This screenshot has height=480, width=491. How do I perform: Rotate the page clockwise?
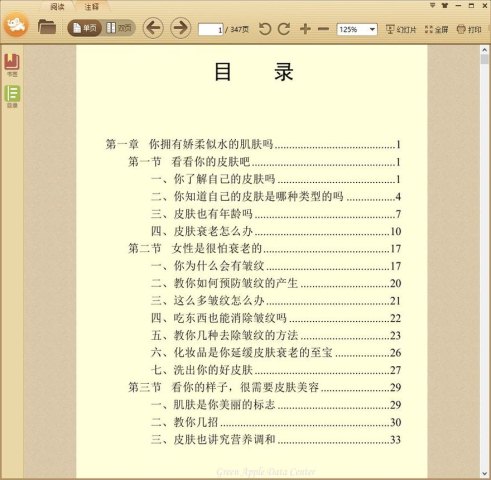(284, 29)
